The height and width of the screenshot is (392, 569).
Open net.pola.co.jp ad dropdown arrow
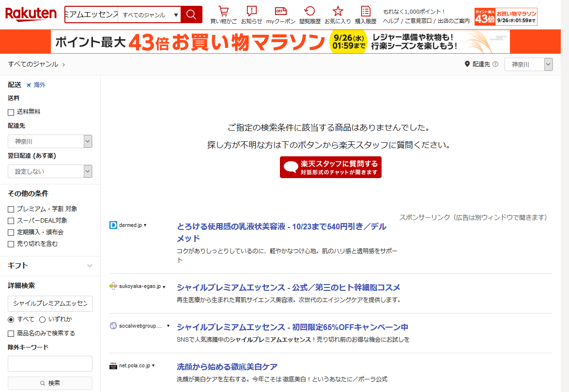(x=154, y=365)
